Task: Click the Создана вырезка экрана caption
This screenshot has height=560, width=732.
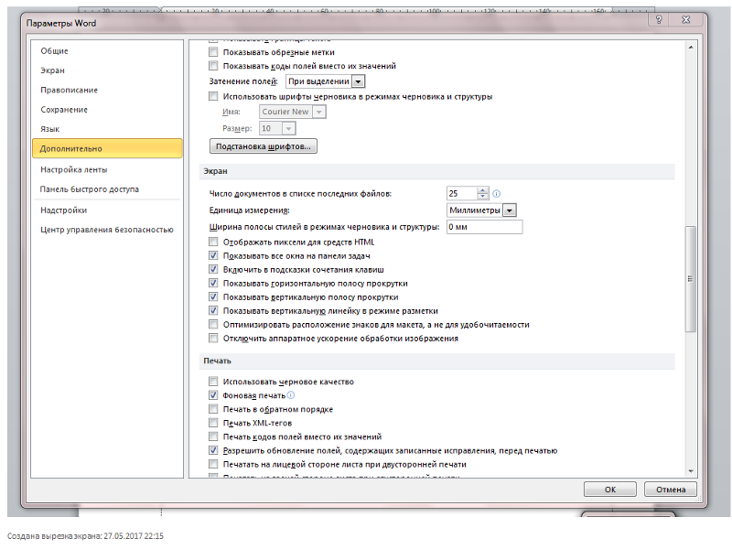Action: coord(85,536)
